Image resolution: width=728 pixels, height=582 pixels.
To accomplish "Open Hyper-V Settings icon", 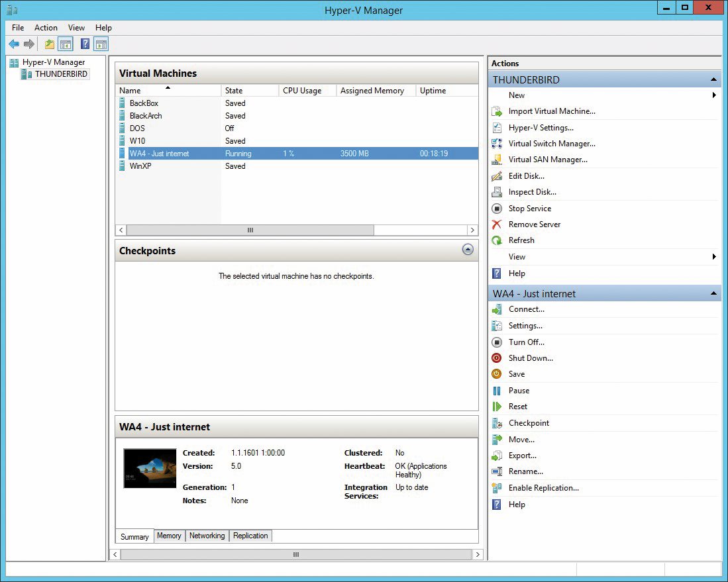I will 497,128.
